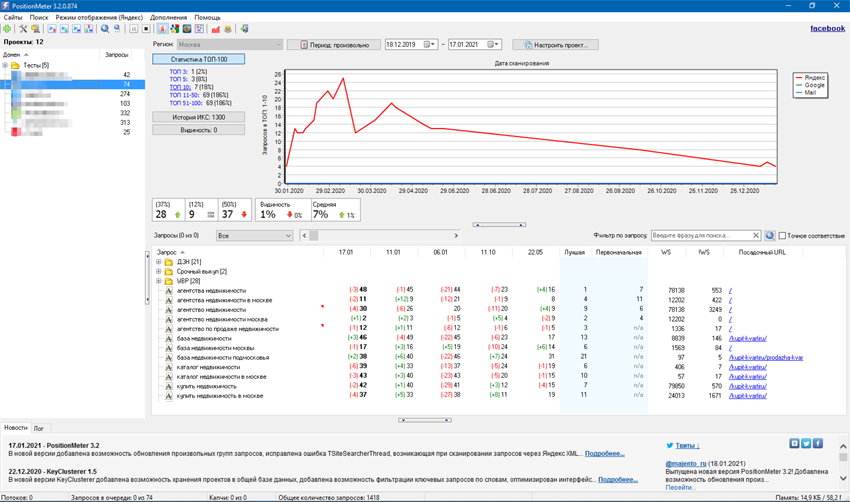Viewport: 850px width, 502px height.
Task: Expand the 'Тесты [5]' project folder
Action: coord(5,65)
